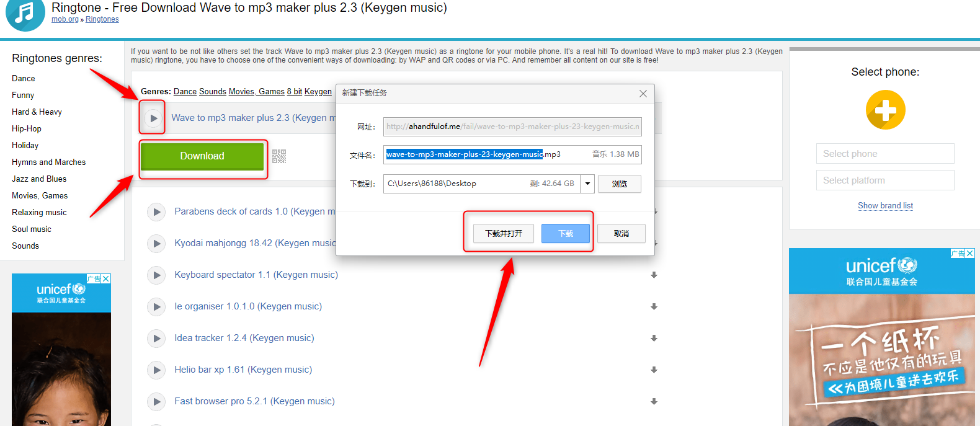980x426 pixels.
Task: Select Movies, Games in sidebar genres
Action: [40, 196]
